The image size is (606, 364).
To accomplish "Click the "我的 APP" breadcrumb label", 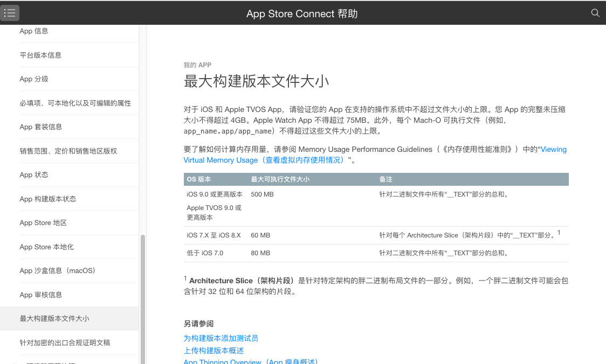I will pos(197,65).
